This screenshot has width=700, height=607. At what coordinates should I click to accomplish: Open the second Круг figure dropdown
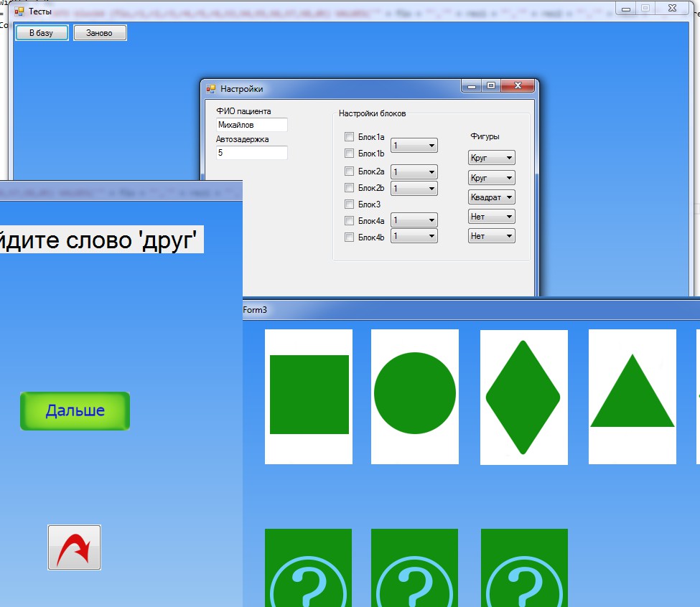point(492,177)
